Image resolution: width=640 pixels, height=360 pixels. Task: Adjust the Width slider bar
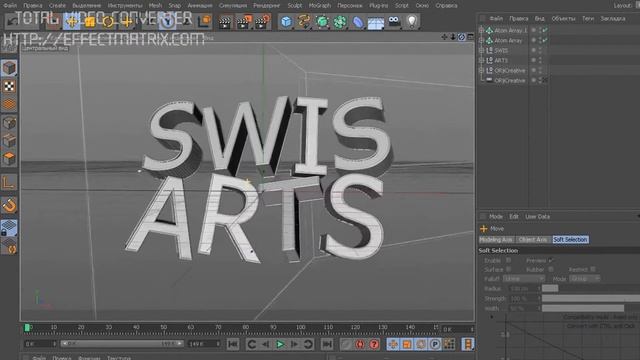pos(583,308)
